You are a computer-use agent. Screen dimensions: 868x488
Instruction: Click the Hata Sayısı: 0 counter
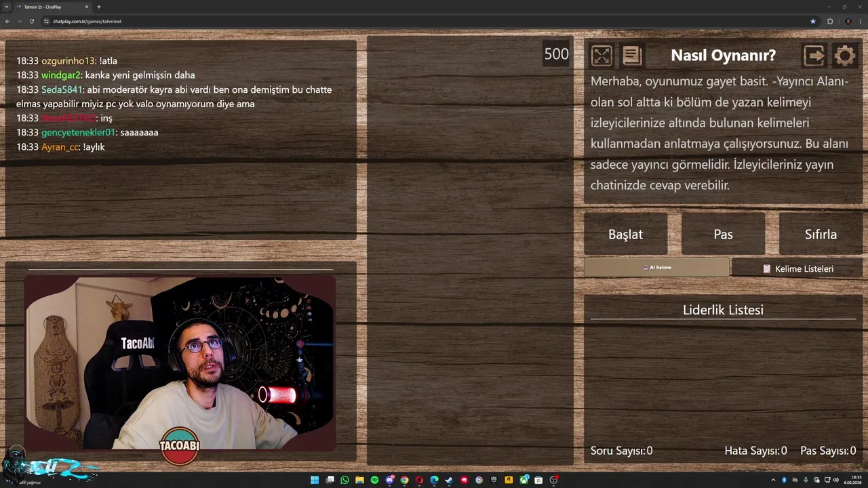(755, 451)
